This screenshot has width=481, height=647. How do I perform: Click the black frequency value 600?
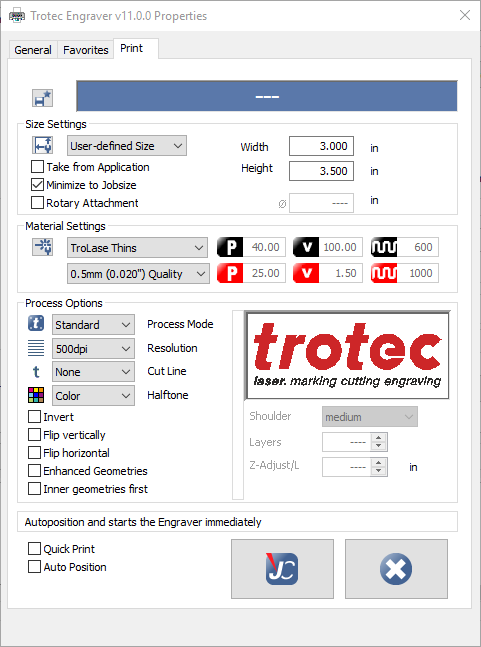coord(417,247)
